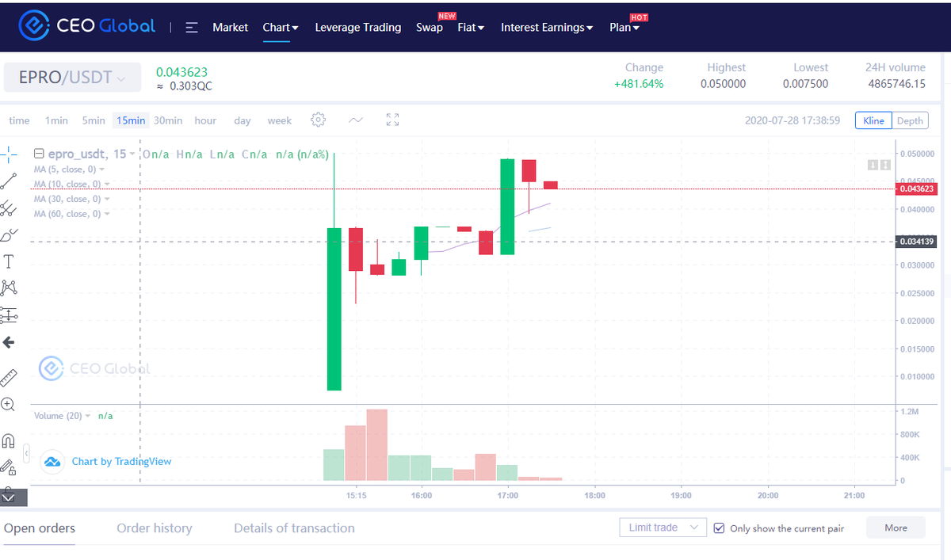951x560 pixels.
Task: Select the ruler measure tool
Action: 8,377
